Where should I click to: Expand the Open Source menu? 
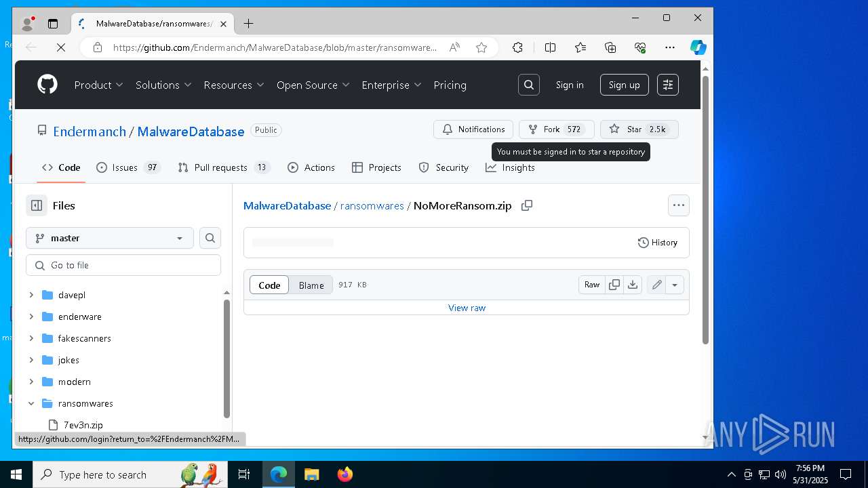point(313,85)
